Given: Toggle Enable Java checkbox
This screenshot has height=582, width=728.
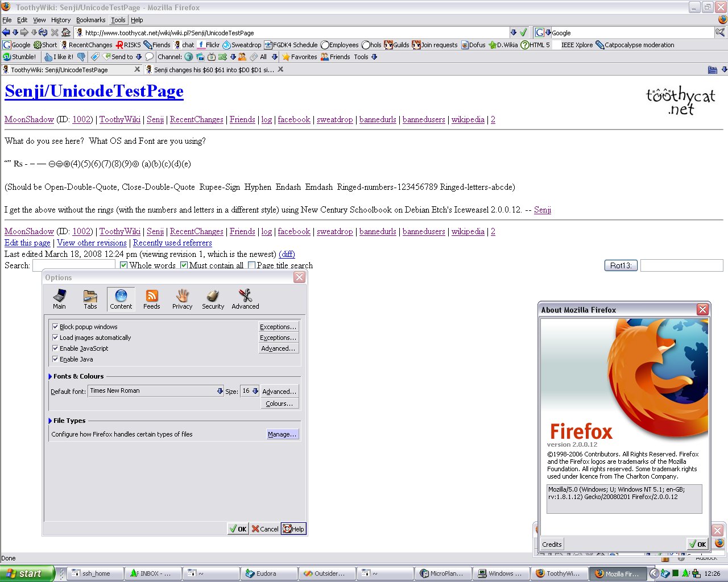Looking at the screenshot, I should pyautogui.click(x=55, y=359).
